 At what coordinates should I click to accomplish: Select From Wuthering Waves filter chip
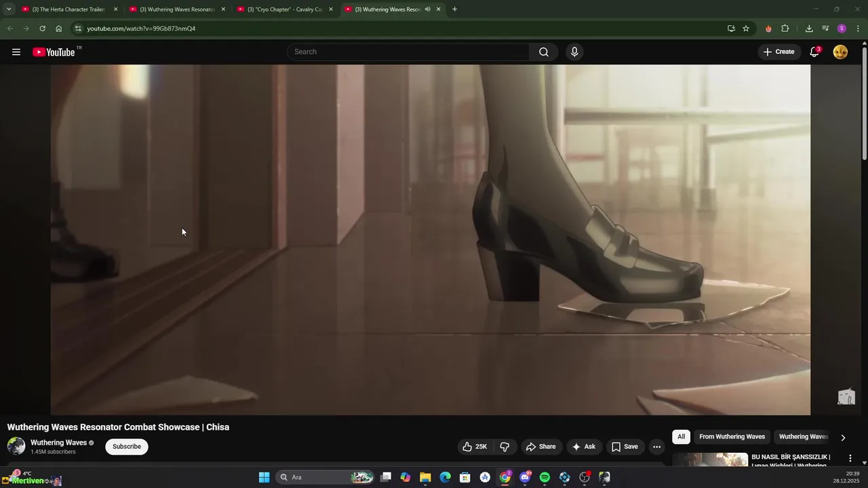[732, 436]
